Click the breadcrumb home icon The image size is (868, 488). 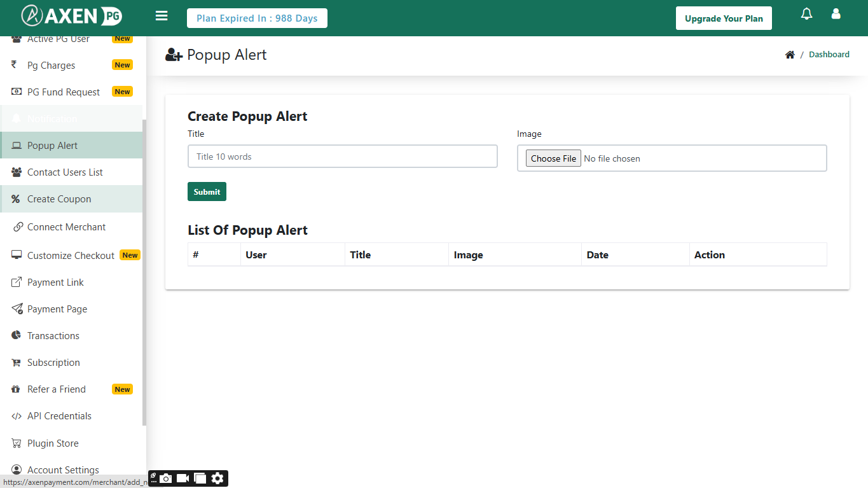[x=790, y=55]
